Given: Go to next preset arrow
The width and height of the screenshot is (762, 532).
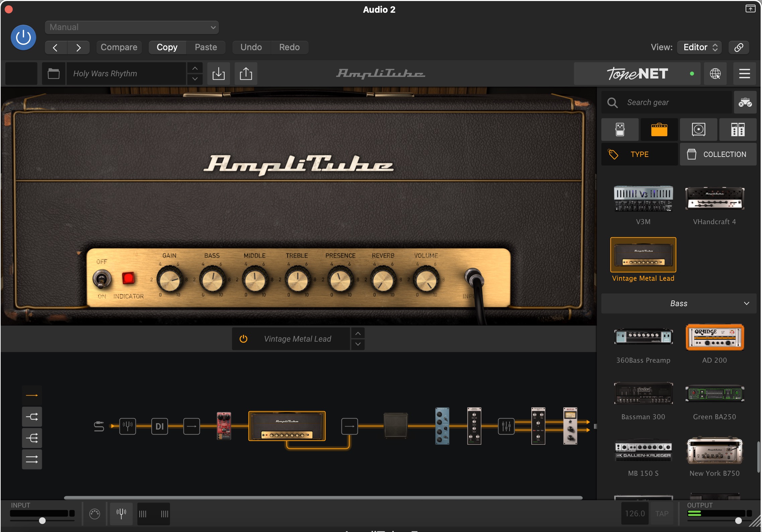Looking at the screenshot, I should pyautogui.click(x=78, y=48).
